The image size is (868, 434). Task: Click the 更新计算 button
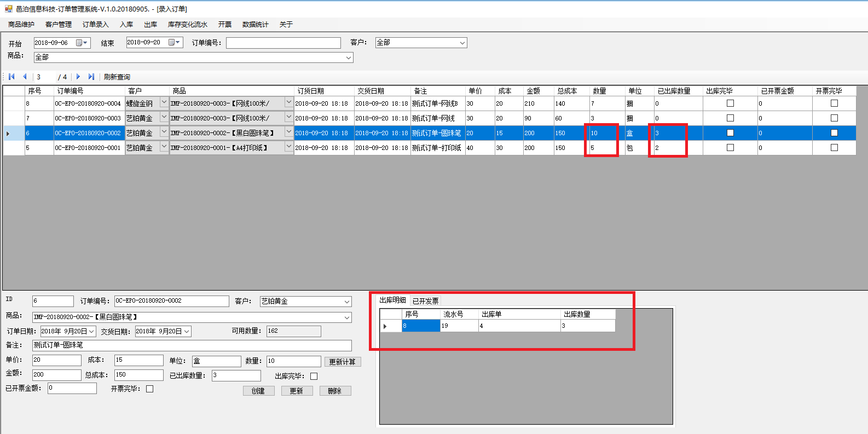click(343, 362)
